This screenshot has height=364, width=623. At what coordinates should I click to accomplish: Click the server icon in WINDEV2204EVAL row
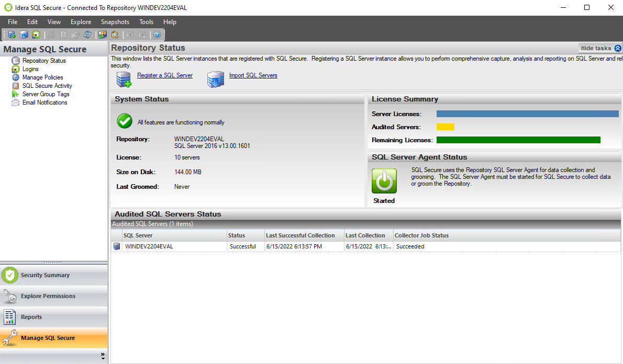click(116, 246)
